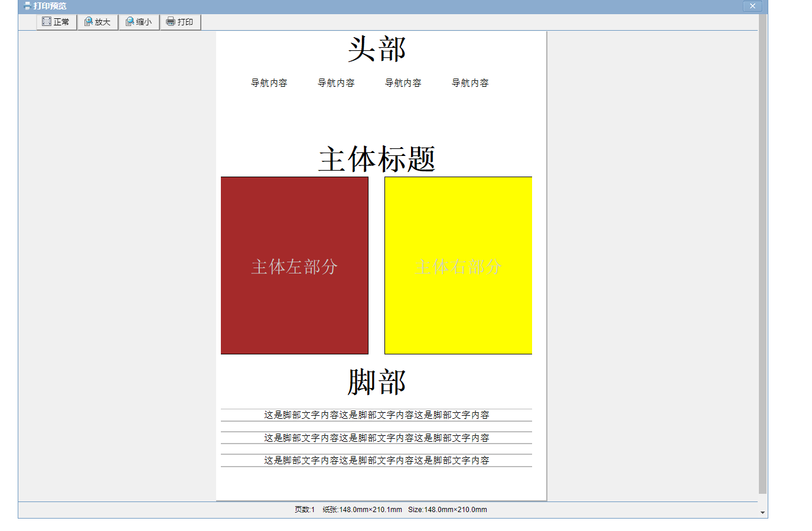Click the second 导航内容 navigation link

coord(336,83)
